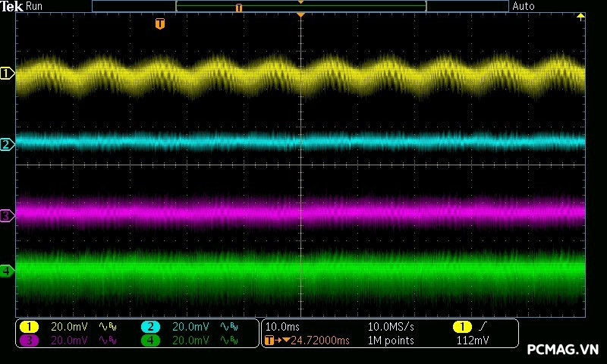Click the record overview bar at top
The height and width of the screenshot is (364, 607).
pyautogui.click(x=300, y=6)
